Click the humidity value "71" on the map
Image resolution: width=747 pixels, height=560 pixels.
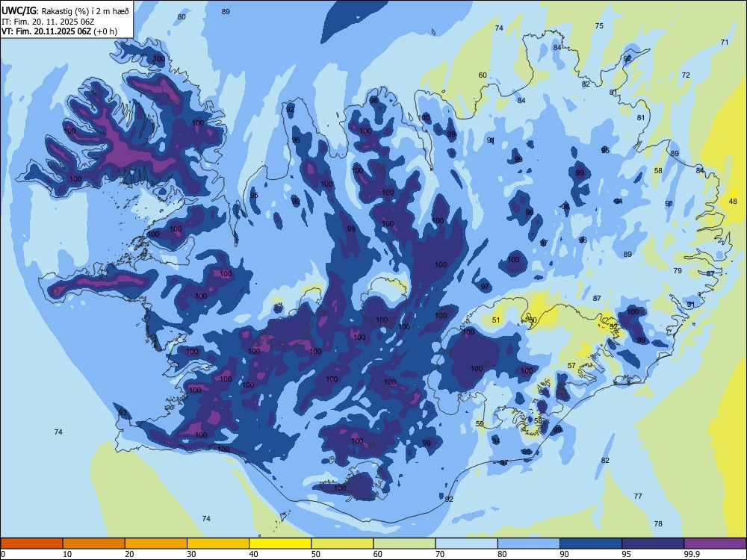[x=725, y=42]
